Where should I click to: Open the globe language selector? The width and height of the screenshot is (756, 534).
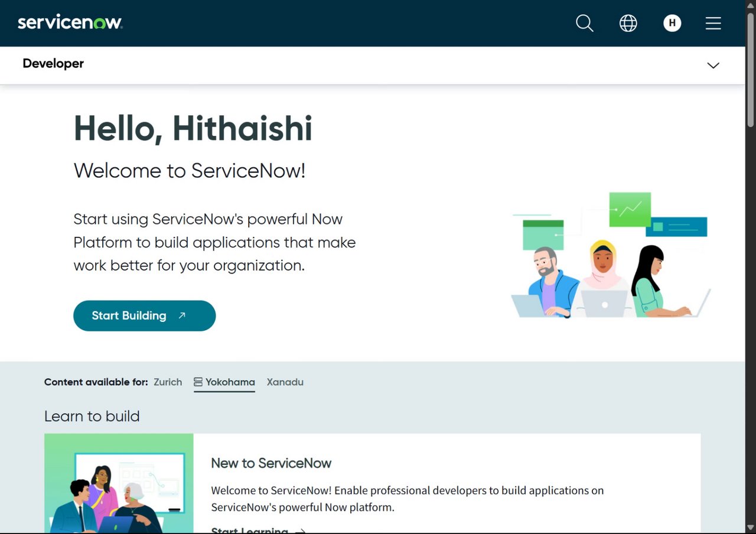click(628, 23)
